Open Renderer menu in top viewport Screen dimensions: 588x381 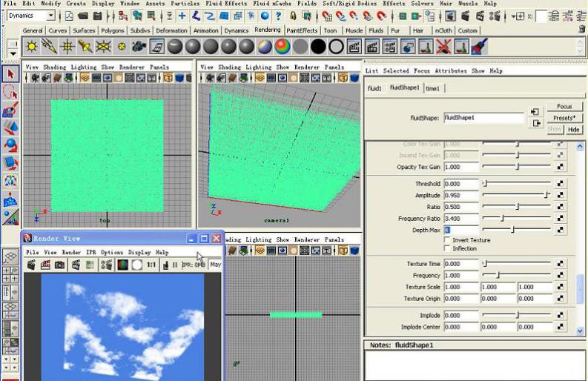pyautogui.click(x=132, y=67)
